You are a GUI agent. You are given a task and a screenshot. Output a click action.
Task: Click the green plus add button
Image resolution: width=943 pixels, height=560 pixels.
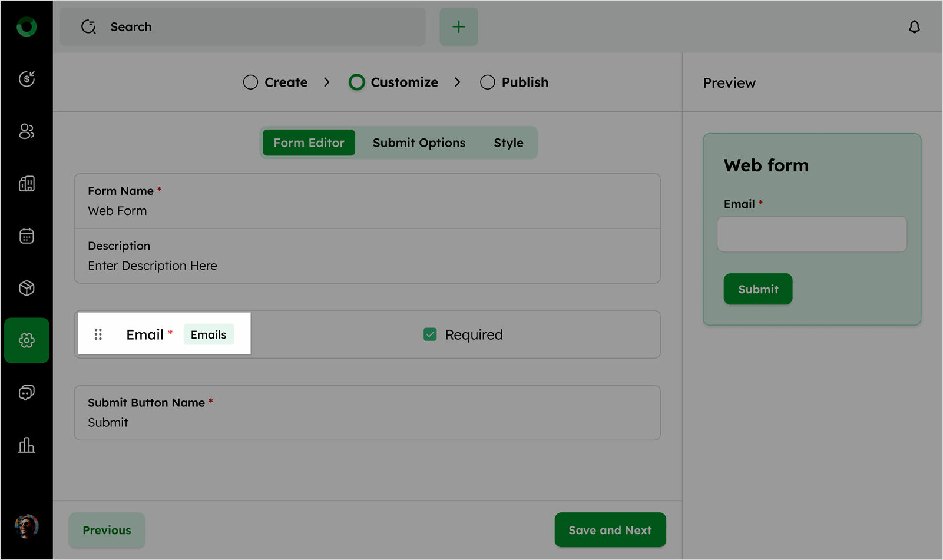(458, 27)
